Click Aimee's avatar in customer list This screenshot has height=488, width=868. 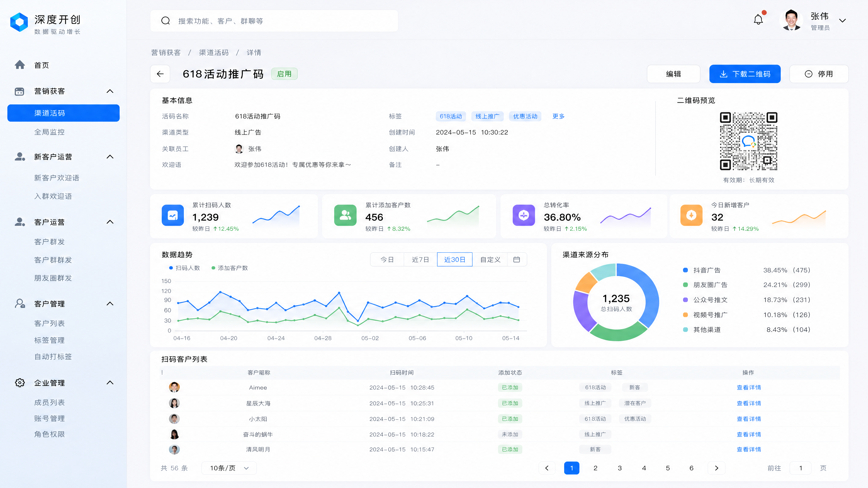tap(174, 387)
